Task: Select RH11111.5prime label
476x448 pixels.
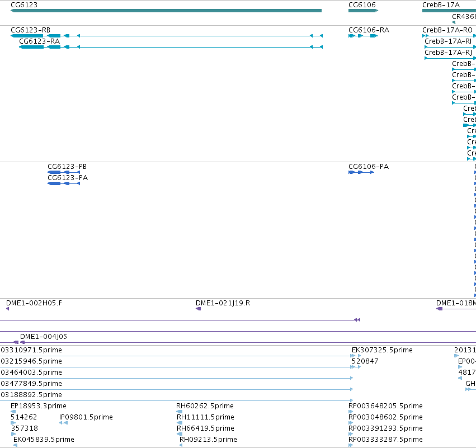Action: [205, 417]
